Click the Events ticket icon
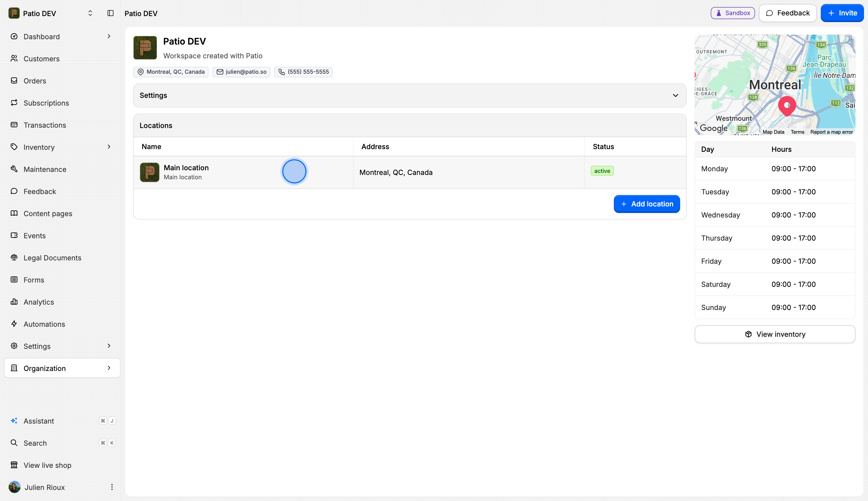 coord(14,235)
